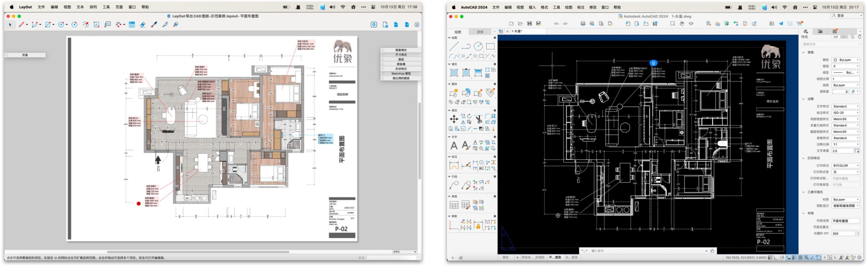Open the 颜色 ByLayer dropdown
868x267 pixels.
[x=846, y=60]
